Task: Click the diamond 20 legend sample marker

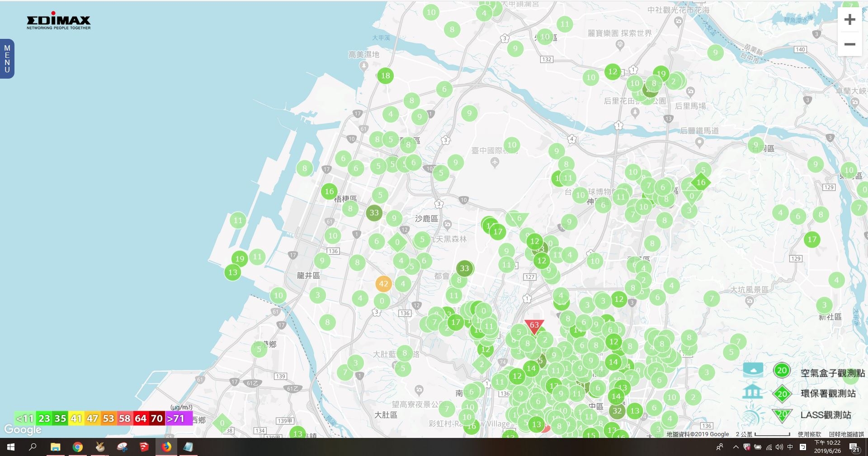Action: point(782,394)
